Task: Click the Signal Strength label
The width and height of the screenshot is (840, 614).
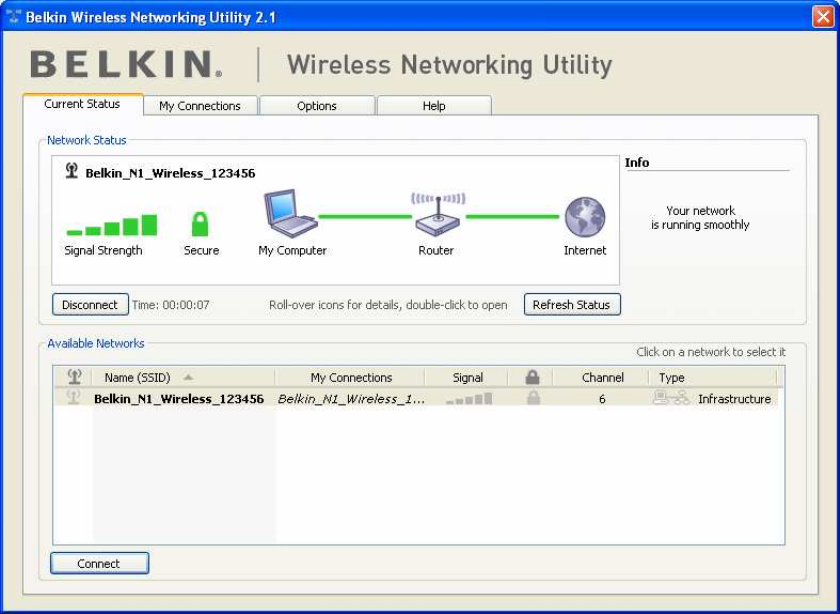Action: (103, 250)
